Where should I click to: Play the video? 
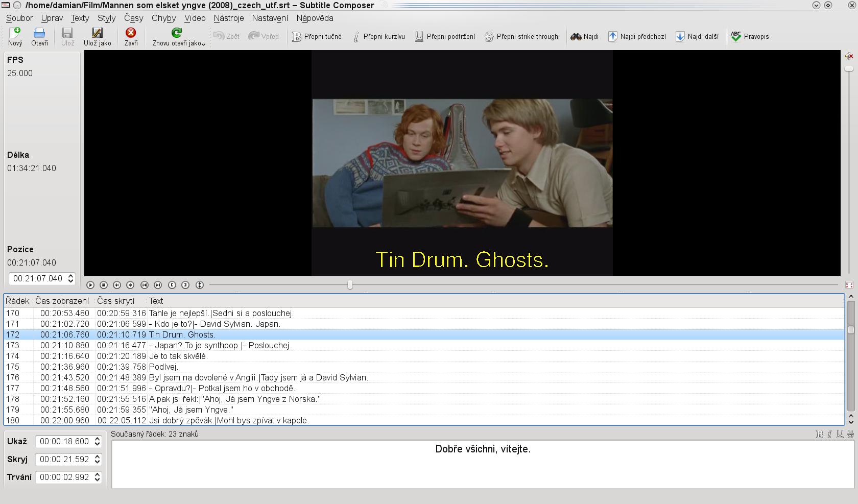(90, 285)
